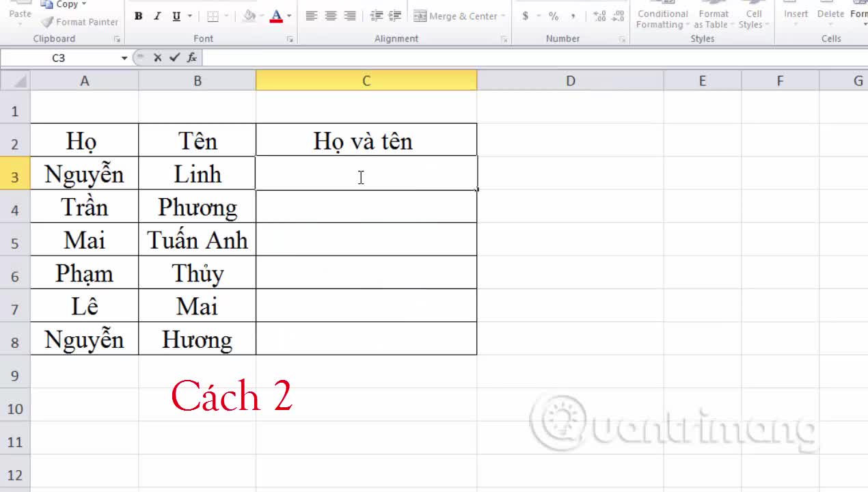Click the cell containing 'Tuấn Anh'
This screenshot has width=868, height=492.
point(198,240)
